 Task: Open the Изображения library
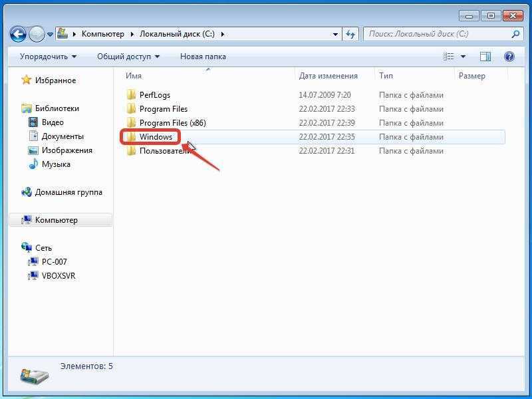(67, 150)
